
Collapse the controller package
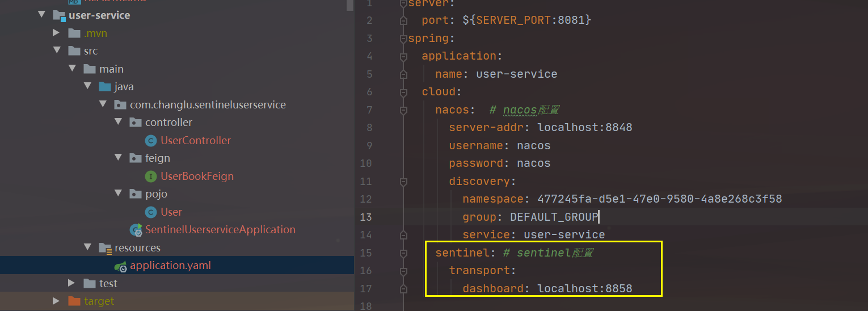click(118, 122)
